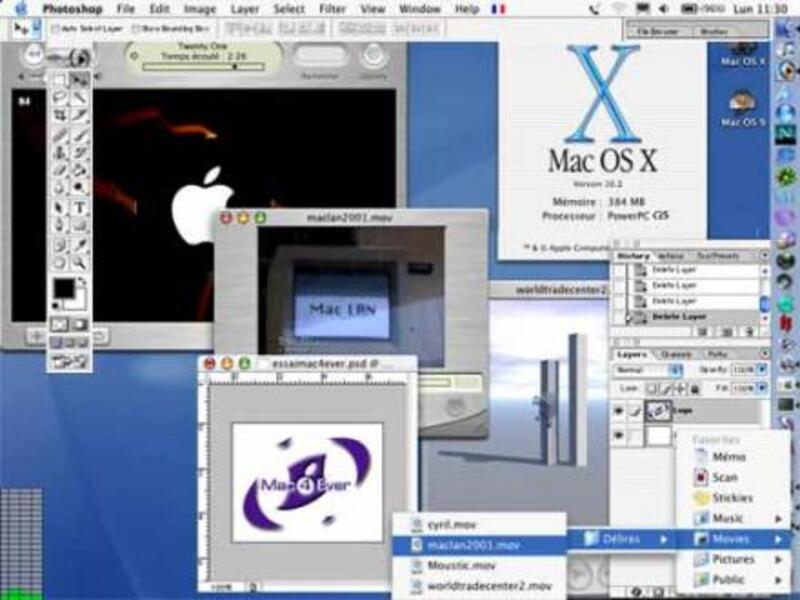Select the Rectangular Marquee tool
The height and width of the screenshot is (600, 800).
[x=60, y=79]
